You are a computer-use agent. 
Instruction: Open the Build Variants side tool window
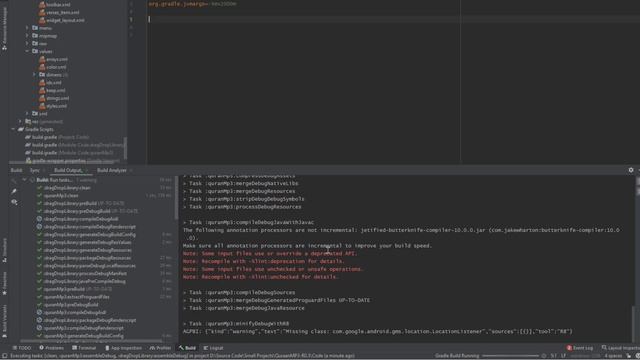4,321
